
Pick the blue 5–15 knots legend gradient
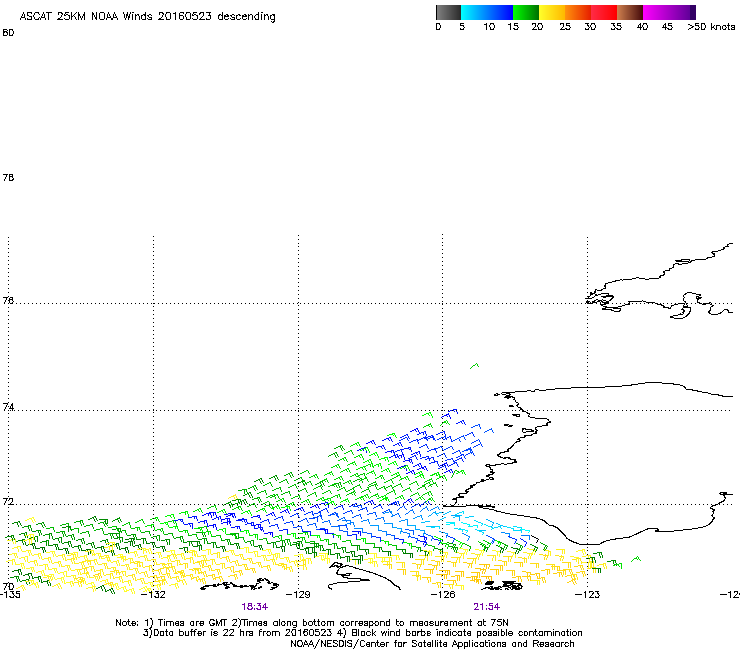[x=487, y=12]
